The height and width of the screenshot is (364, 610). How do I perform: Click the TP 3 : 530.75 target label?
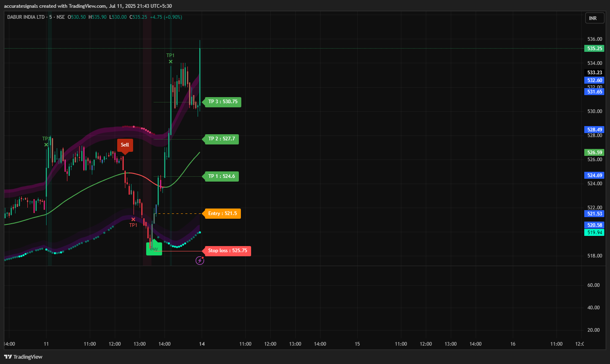click(x=222, y=102)
